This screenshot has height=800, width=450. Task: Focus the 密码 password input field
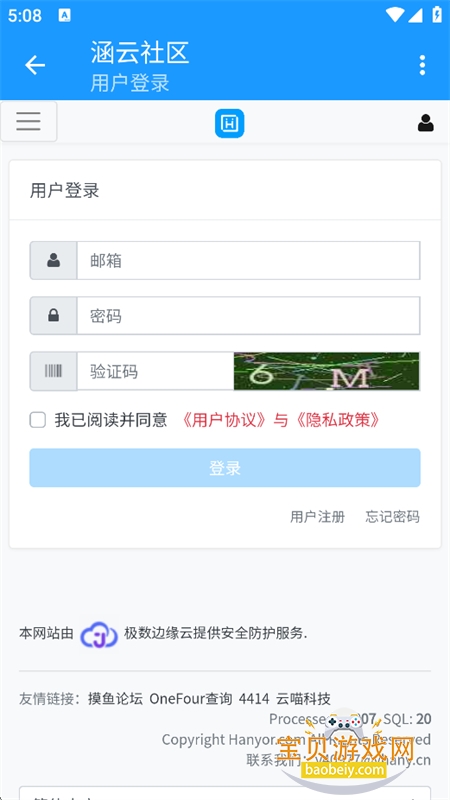(248, 316)
